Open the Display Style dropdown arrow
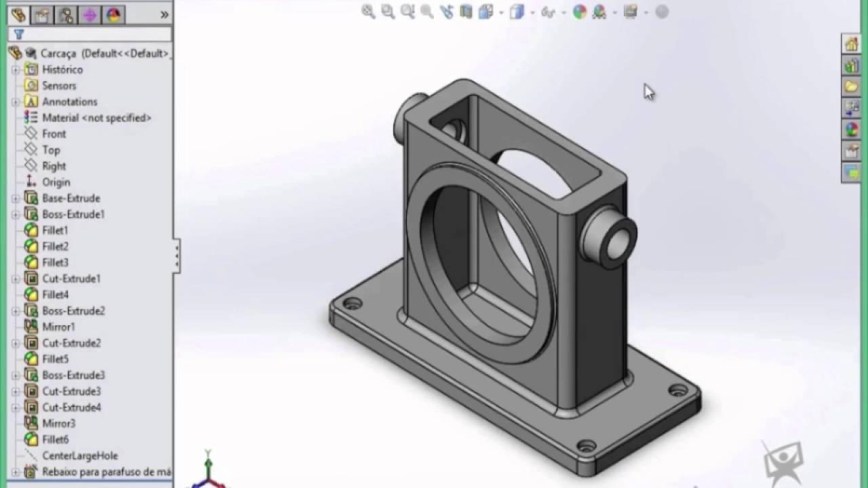The height and width of the screenshot is (488, 868). point(532,12)
